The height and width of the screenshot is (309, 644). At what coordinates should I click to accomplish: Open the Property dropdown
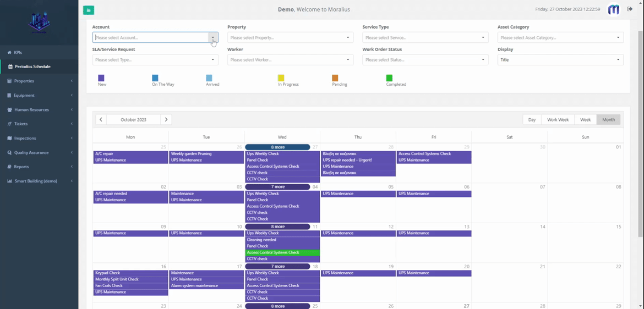290,37
